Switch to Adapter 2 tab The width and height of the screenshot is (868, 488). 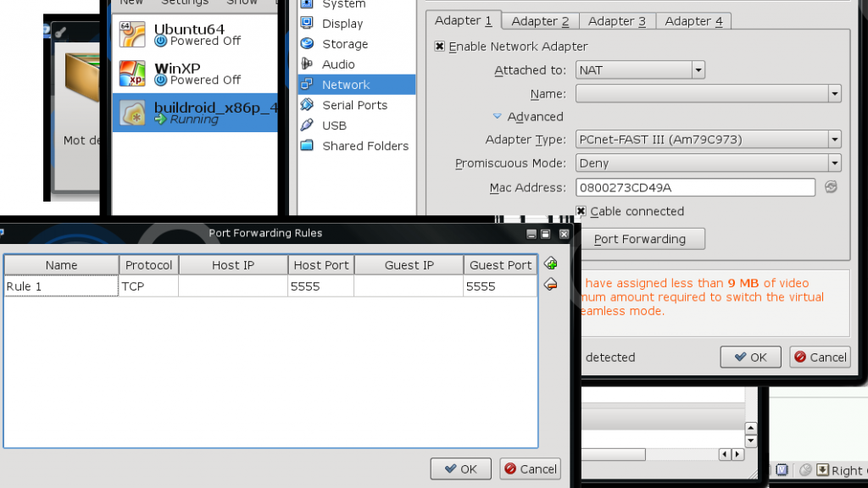click(x=540, y=21)
